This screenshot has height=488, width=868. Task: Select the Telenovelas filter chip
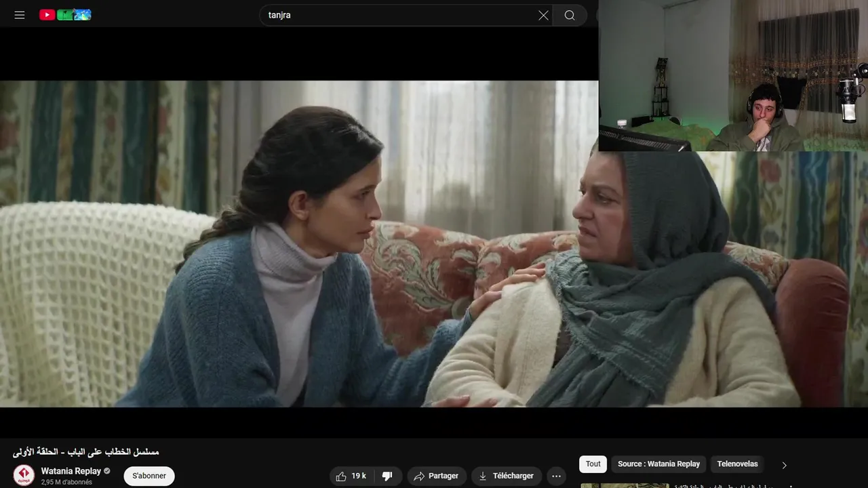click(x=737, y=464)
